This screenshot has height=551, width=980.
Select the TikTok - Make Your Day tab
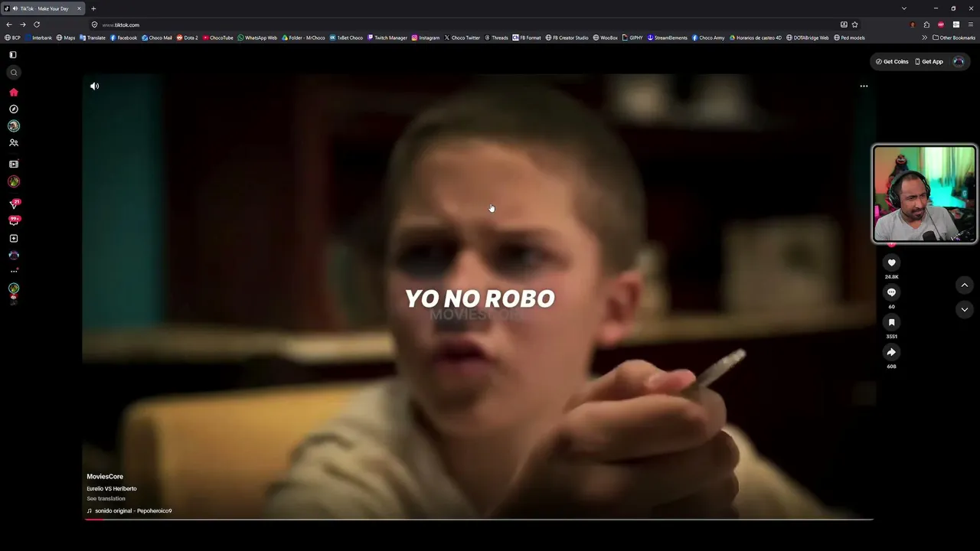click(x=43, y=8)
